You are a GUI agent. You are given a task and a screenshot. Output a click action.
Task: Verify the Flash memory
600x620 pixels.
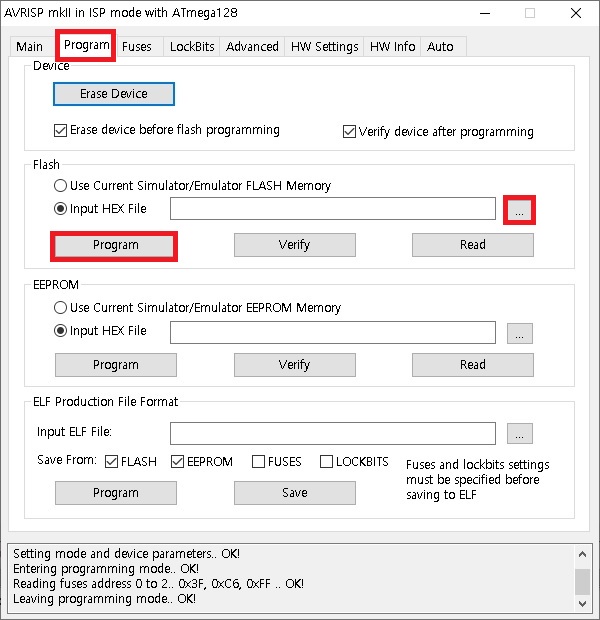click(295, 245)
